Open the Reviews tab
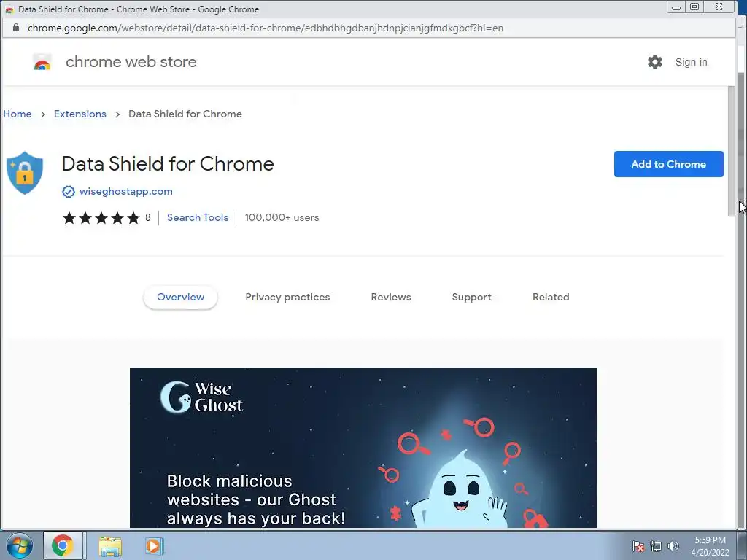Viewport: 747px width, 560px height. [x=391, y=297]
